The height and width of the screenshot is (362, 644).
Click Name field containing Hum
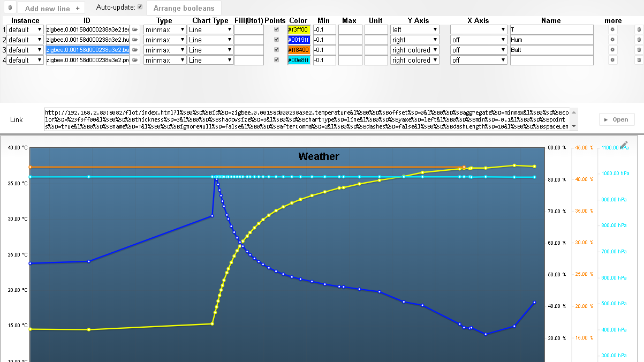552,40
